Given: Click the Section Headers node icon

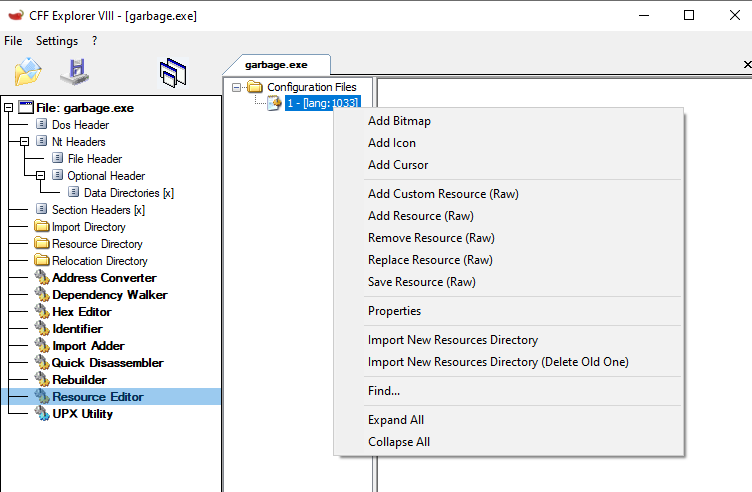Looking at the screenshot, I should click(x=42, y=209).
